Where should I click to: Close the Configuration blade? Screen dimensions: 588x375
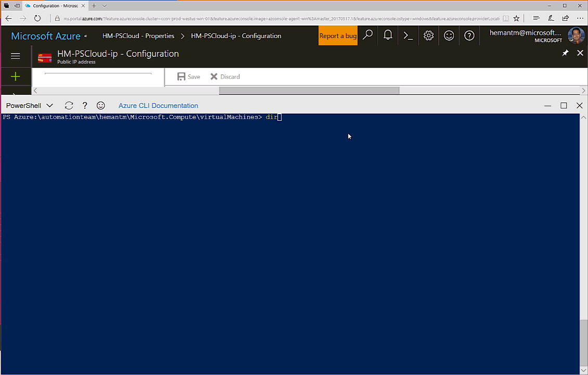580,53
